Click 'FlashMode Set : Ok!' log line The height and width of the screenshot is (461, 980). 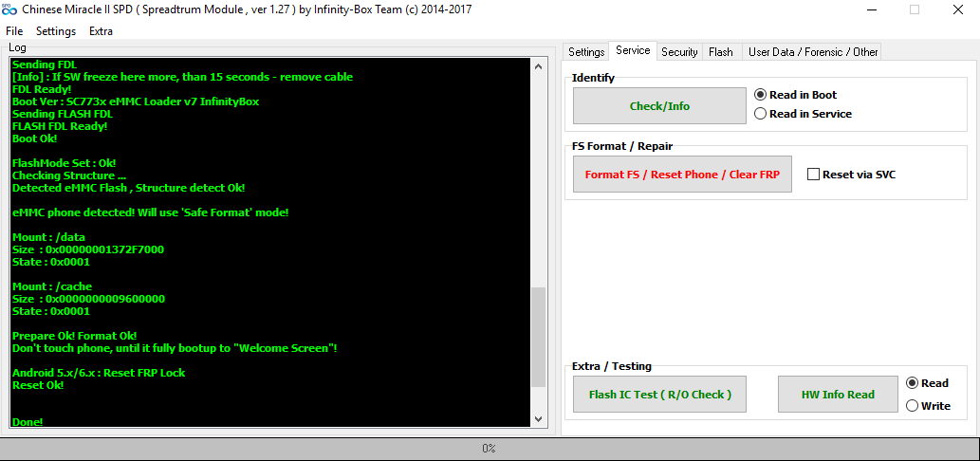(x=64, y=163)
